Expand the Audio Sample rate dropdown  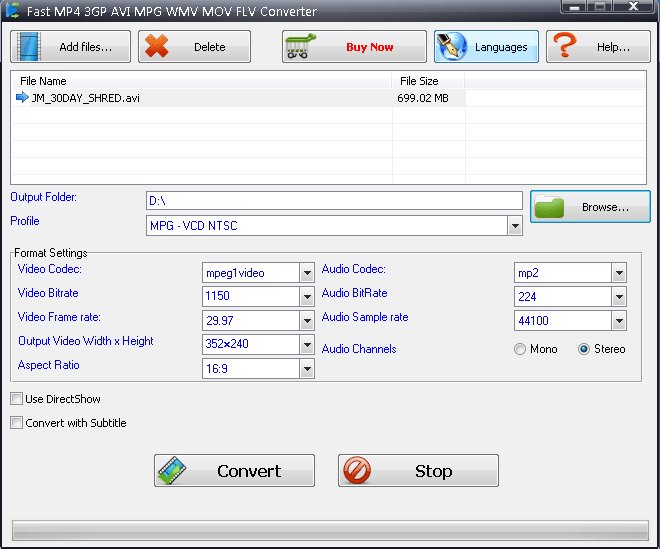[619, 321]
